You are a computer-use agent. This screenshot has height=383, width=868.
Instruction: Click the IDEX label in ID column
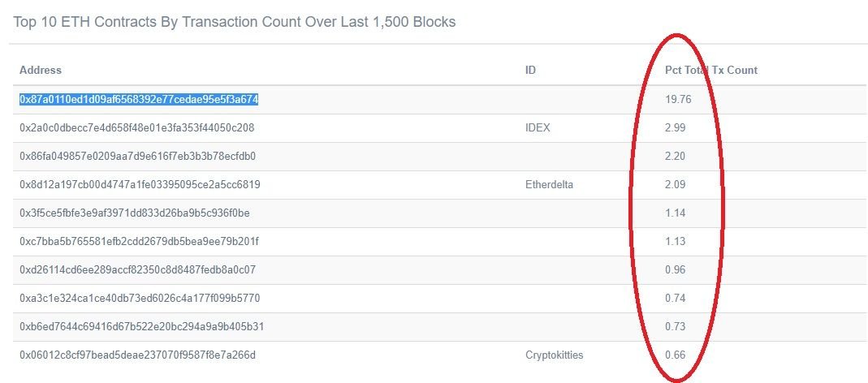pyautogui.click(x=538, y=128)
